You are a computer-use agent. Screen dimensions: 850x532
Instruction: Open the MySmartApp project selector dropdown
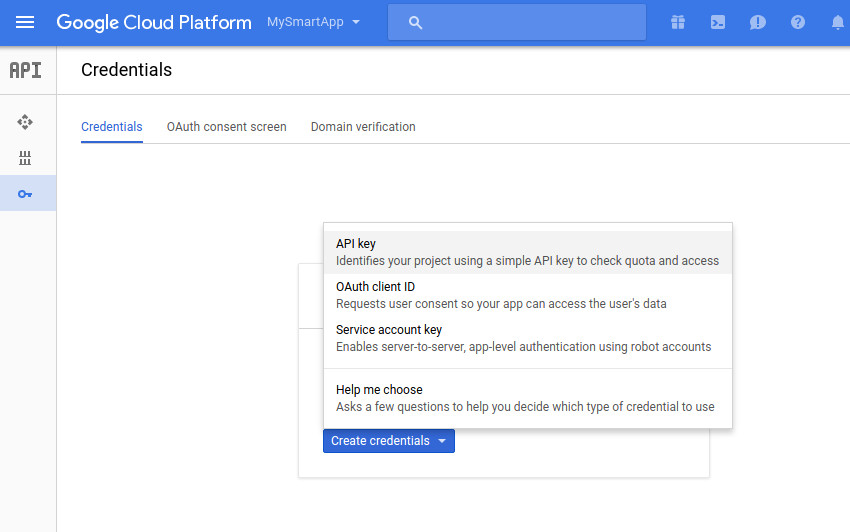tap(313, 22)
